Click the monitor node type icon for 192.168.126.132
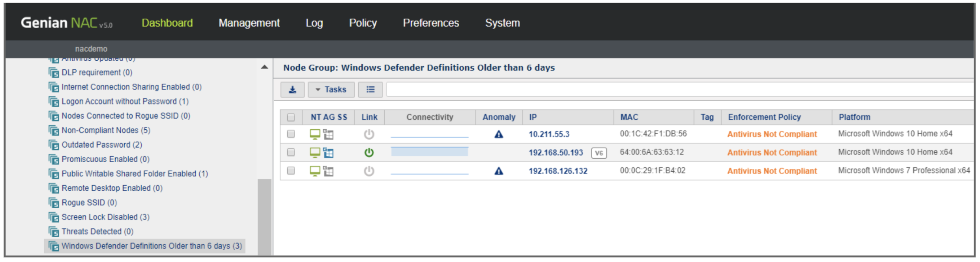The height and width of the screenshot is (262, 980). tap(315, 171)
